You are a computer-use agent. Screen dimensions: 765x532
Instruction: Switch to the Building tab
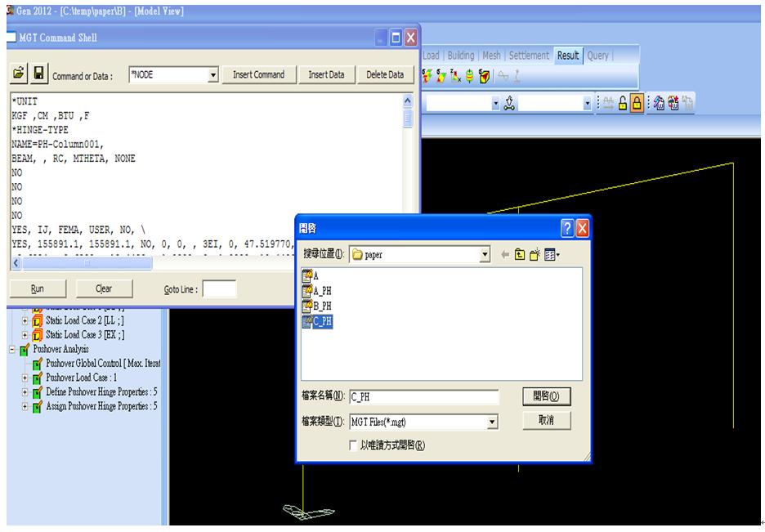[x=461, y=56]
